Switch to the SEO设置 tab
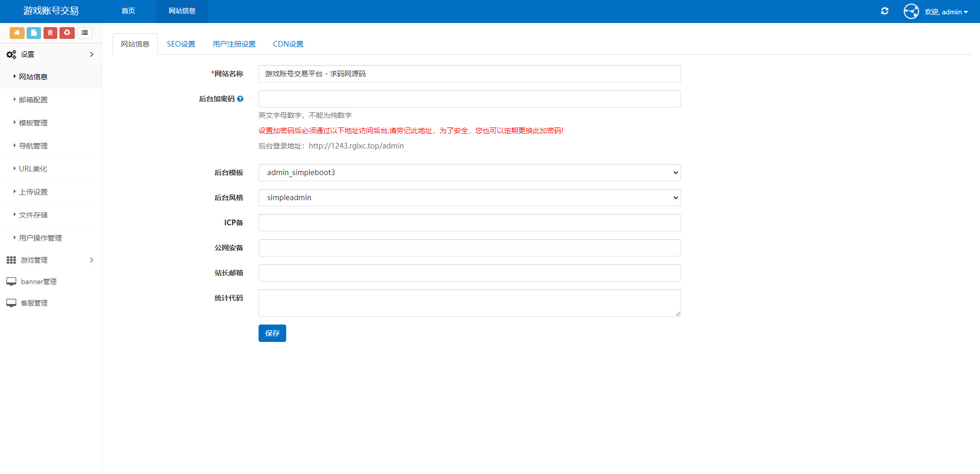 click(181, 44)
